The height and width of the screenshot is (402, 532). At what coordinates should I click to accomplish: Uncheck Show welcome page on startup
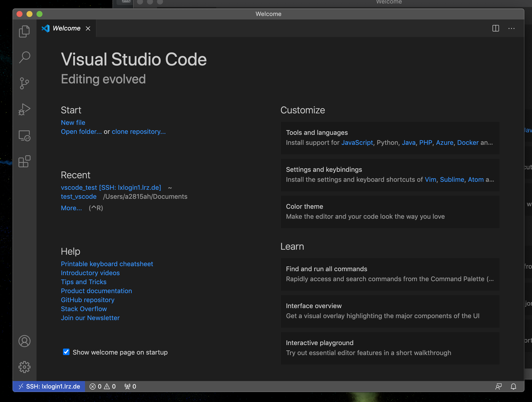[66, 352]
